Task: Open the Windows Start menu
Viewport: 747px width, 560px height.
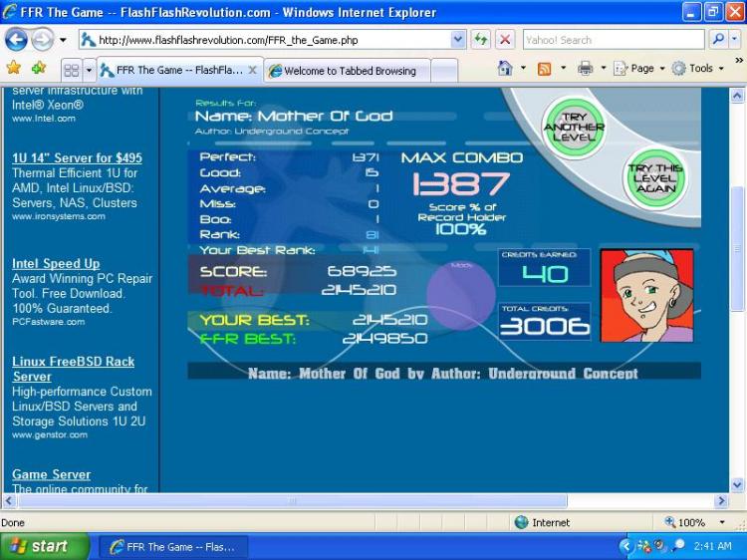Action: [x=44, y=546]
